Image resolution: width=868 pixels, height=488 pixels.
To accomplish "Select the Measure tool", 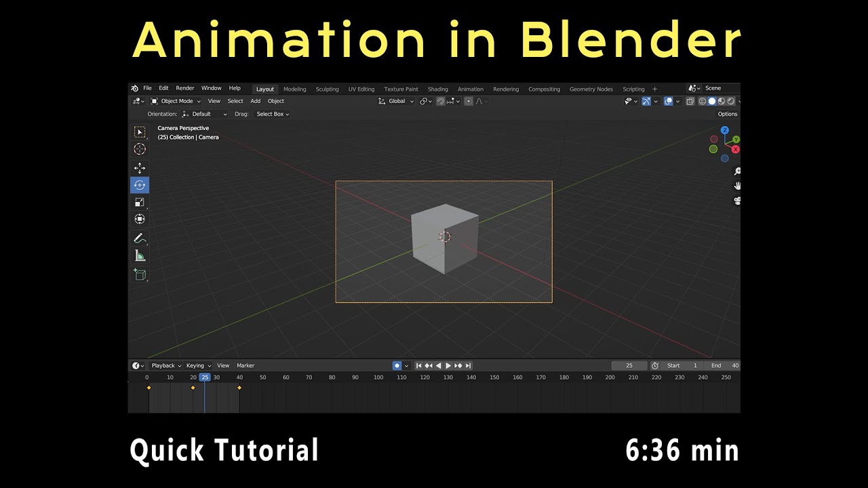I will 140,256.
